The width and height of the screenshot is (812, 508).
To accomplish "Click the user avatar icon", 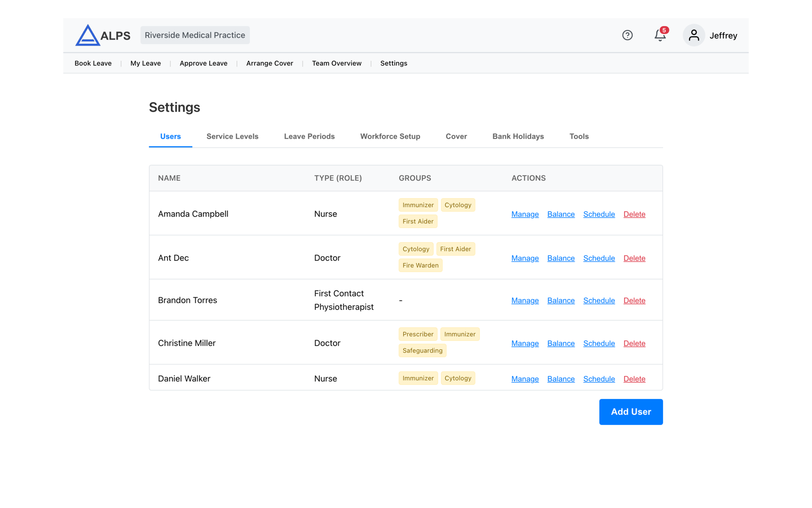I will pyautogui.click(x=694, y=35).
